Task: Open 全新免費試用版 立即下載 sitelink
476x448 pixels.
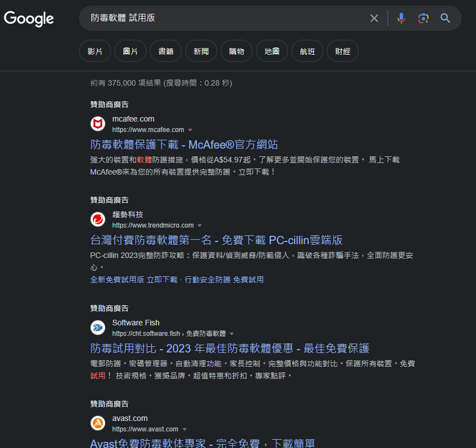Action: coord(134,280)
